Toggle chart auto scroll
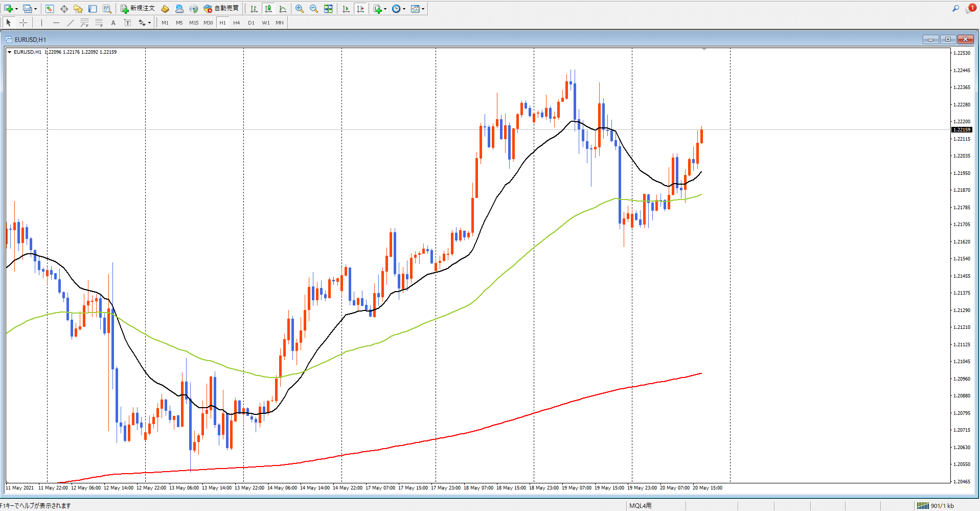 [x=346, y=9]
